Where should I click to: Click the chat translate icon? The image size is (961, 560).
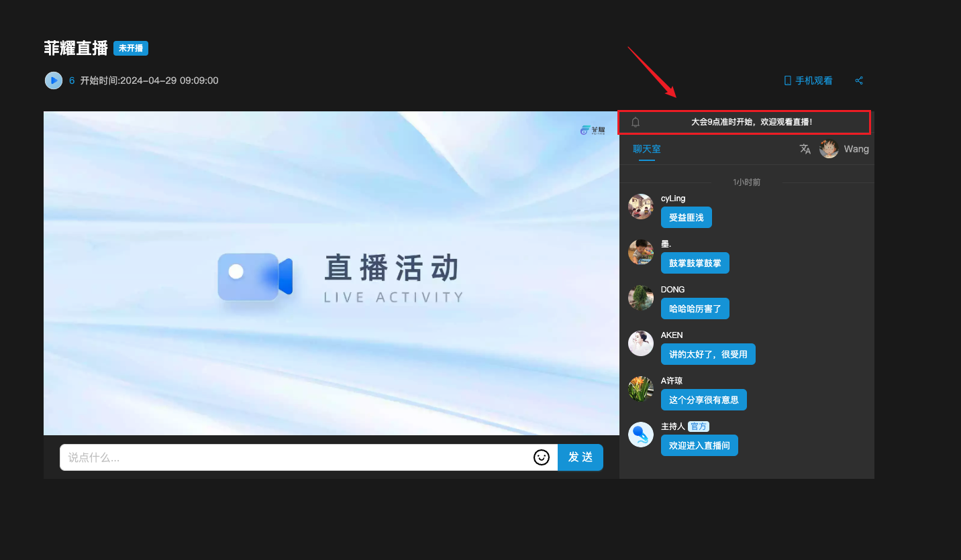(805, 149)
